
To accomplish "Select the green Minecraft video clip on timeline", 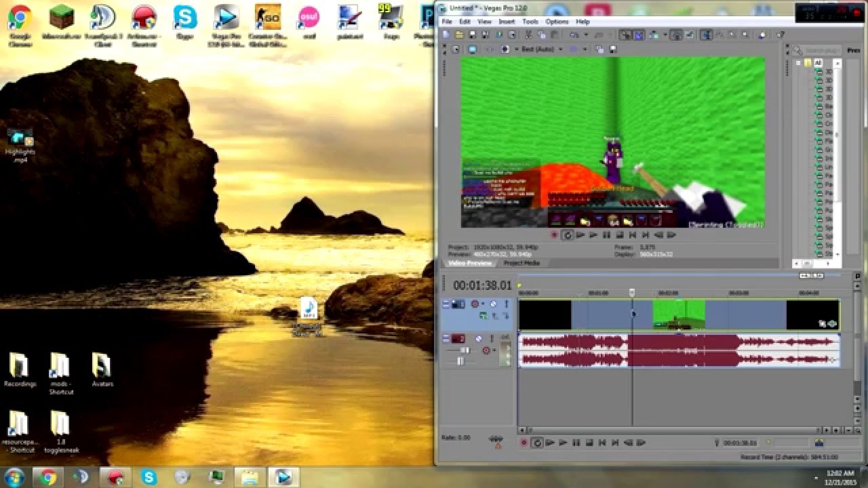I will (x=679, y=315).
